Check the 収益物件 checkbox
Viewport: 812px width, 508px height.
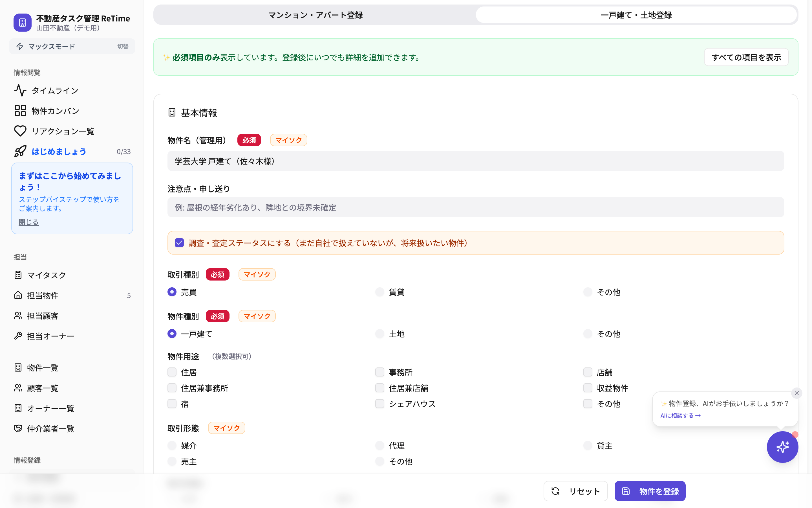[588, 388]
